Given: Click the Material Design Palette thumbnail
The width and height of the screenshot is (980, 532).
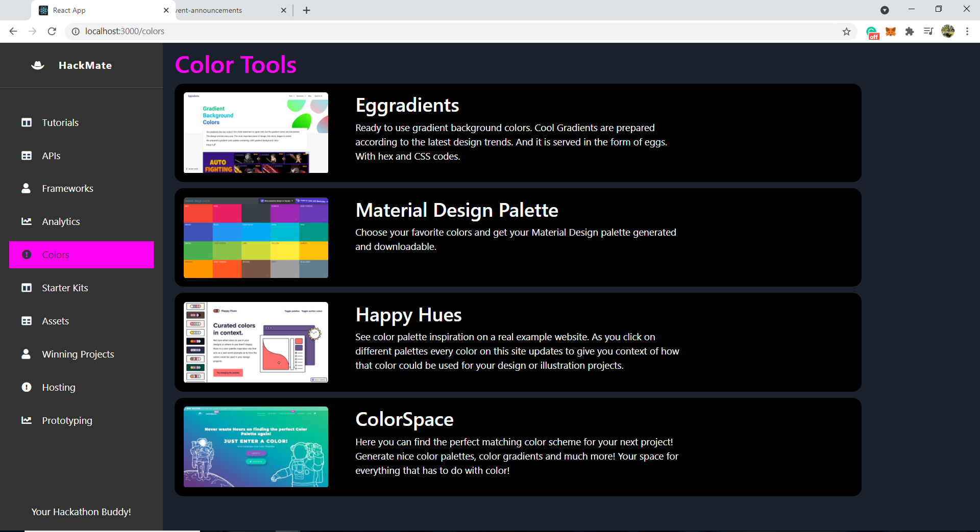Looking at the screenshot, I should (256, 238).
